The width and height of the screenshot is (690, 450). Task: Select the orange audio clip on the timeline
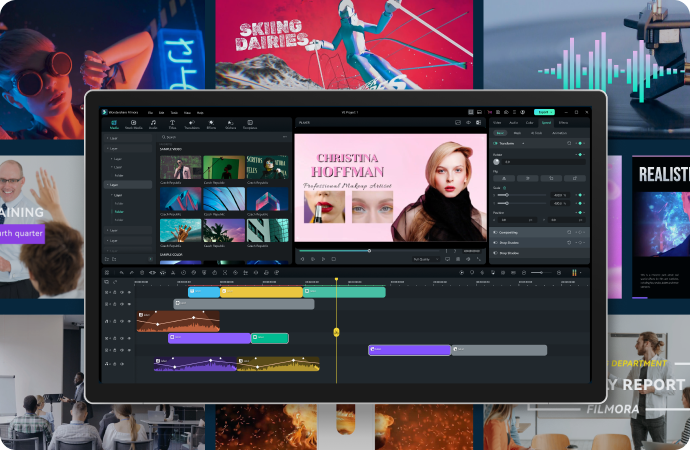(x=178, y=322)
